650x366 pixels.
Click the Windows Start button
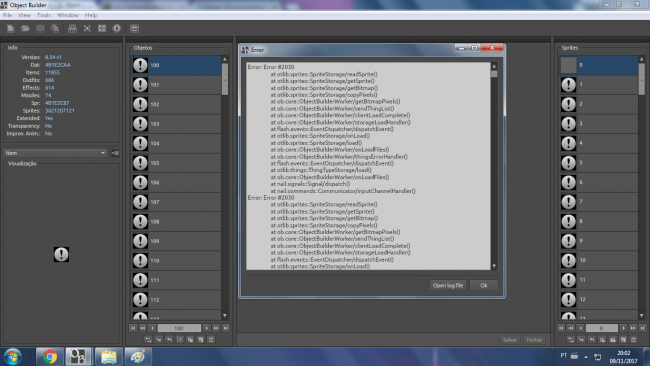point(12,357)
